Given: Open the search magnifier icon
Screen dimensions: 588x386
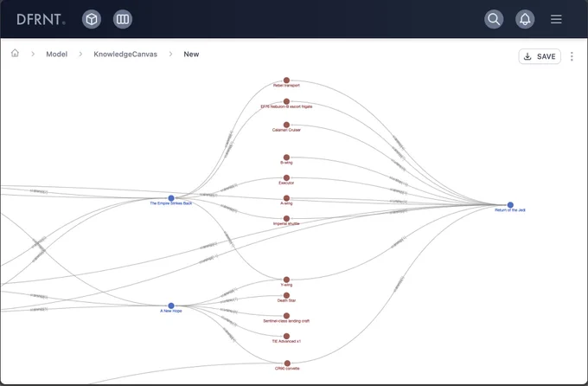Looking at the screenshot, I should coord(494,19).
